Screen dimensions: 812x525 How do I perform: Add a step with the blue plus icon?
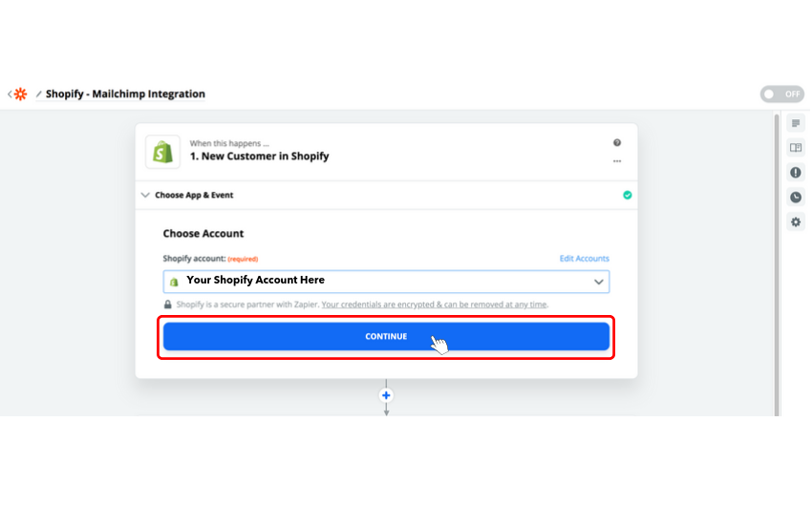pos(386,396)
